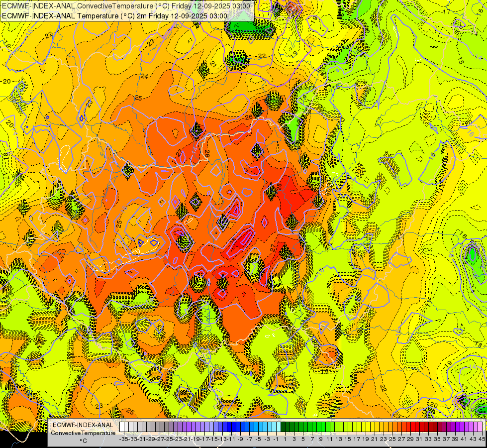The image size is (487, 448).
Task: Click the 'ECMWF-INDEX-ANAL' label in the legend box
Action: pyautogui.click(x=83, y=425)
